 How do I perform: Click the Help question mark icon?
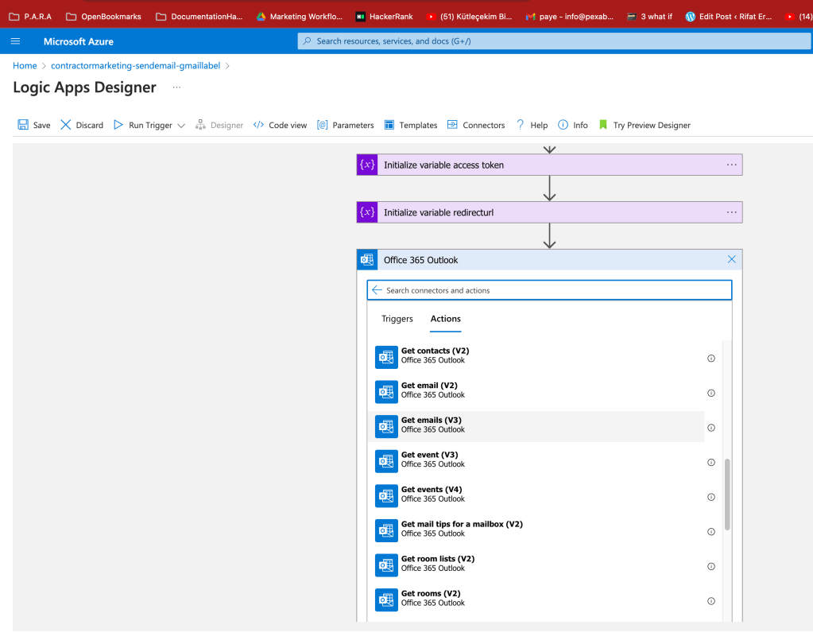[520, 125]
